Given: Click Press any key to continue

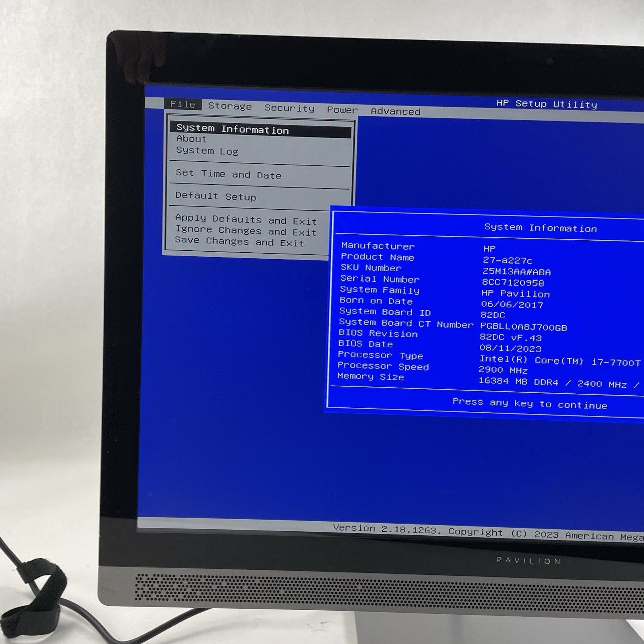Looking at the screenshot, I should pyautogui.click(x=530, y=403).
